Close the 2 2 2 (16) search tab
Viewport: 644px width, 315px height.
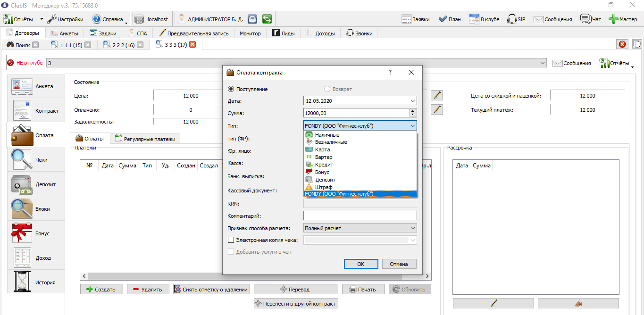[x=140, y=45]
